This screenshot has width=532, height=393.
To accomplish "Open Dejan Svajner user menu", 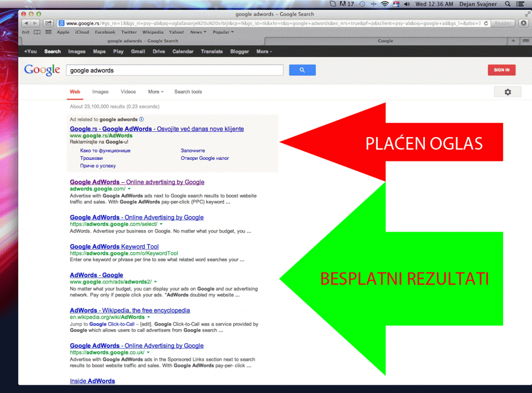I will coord(478,4).
